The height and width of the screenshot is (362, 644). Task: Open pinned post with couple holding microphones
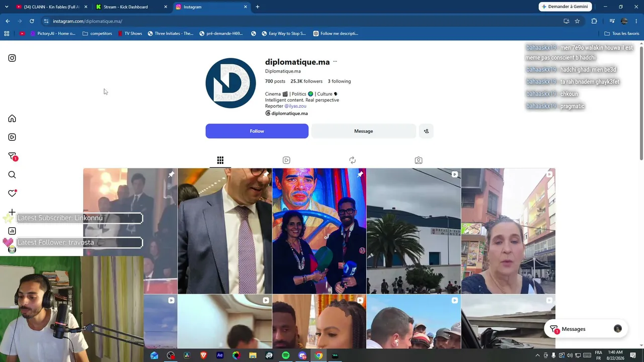(319, 231)
